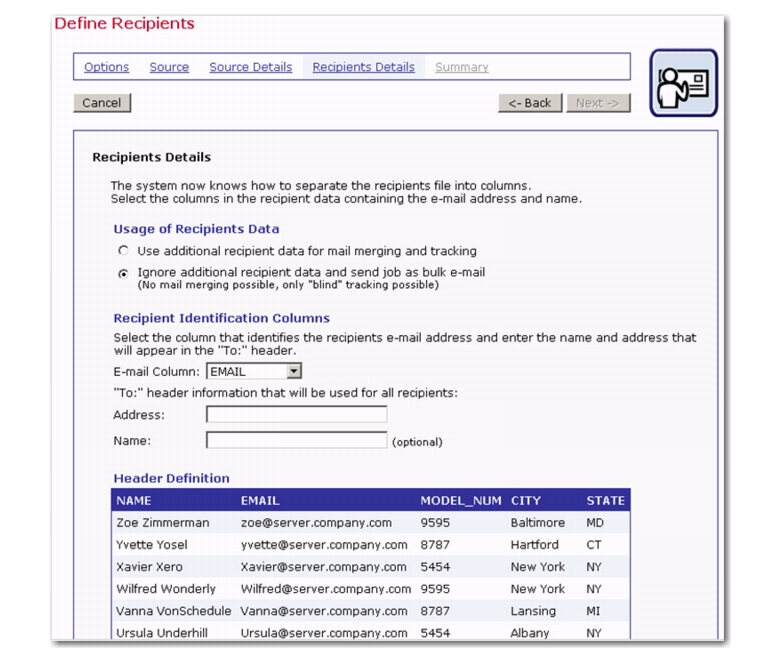771x662 pixels.
Task: Select 'Ignore additional recipient data' radio option
Action: (123, 273)
